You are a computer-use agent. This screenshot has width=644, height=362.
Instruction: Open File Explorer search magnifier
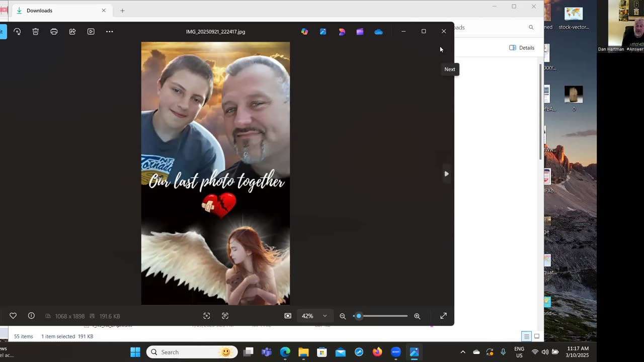click(x=531, y=28)
